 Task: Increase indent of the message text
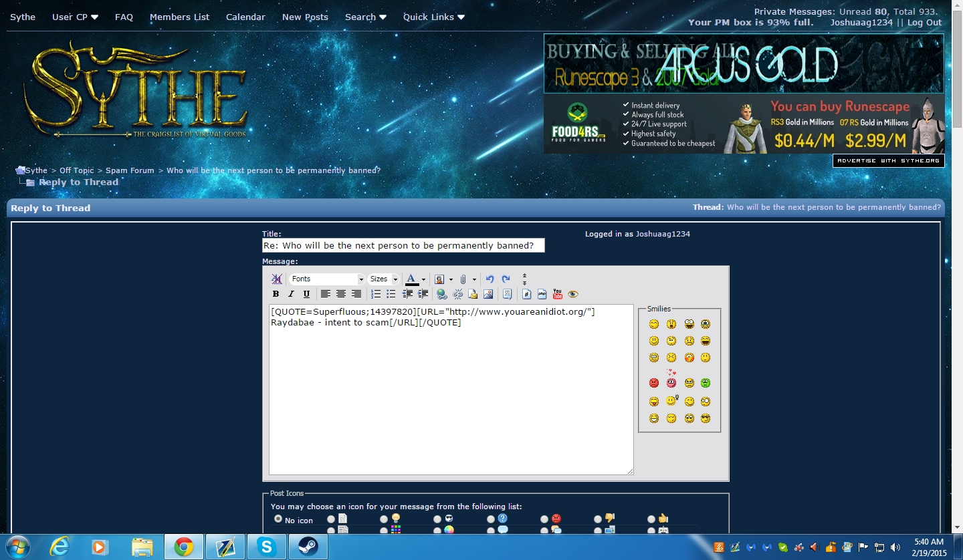(423, 294)
